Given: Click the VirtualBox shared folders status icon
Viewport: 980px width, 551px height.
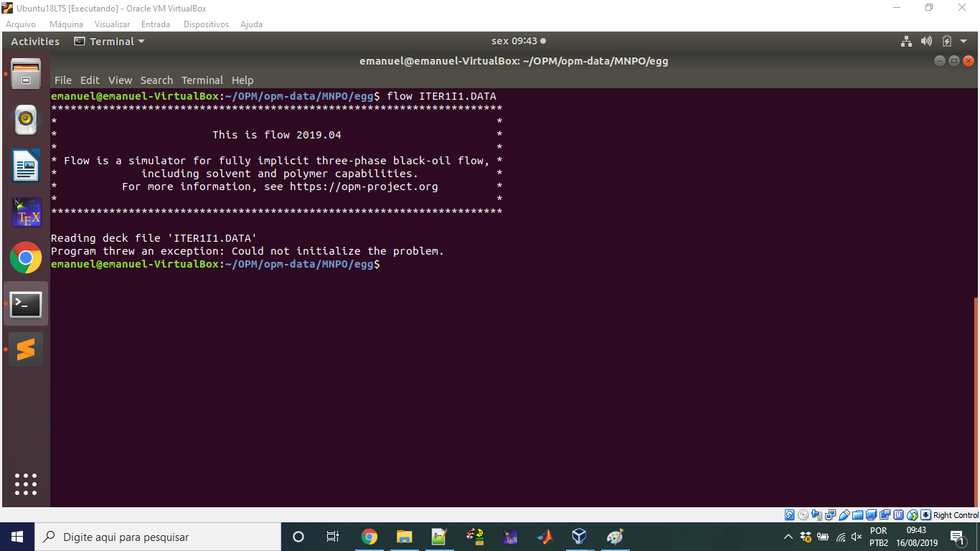Looking at the screenshot, I should pyautogui.click(x=857, y=514).
